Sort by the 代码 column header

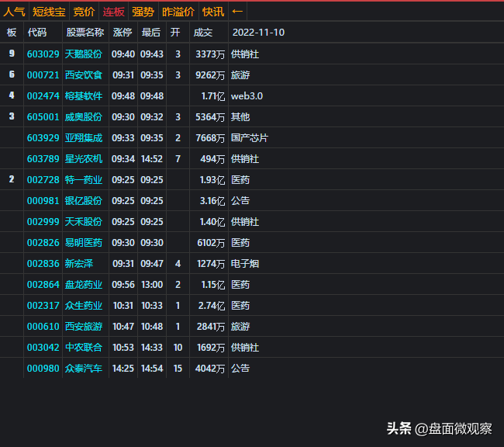click(x=37, y=32)
